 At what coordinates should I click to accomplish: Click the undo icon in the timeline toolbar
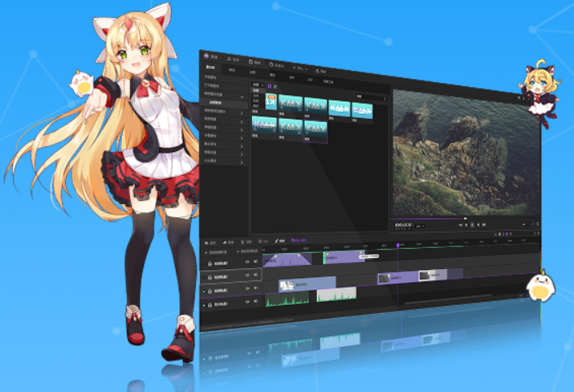[x=207, y=242]
